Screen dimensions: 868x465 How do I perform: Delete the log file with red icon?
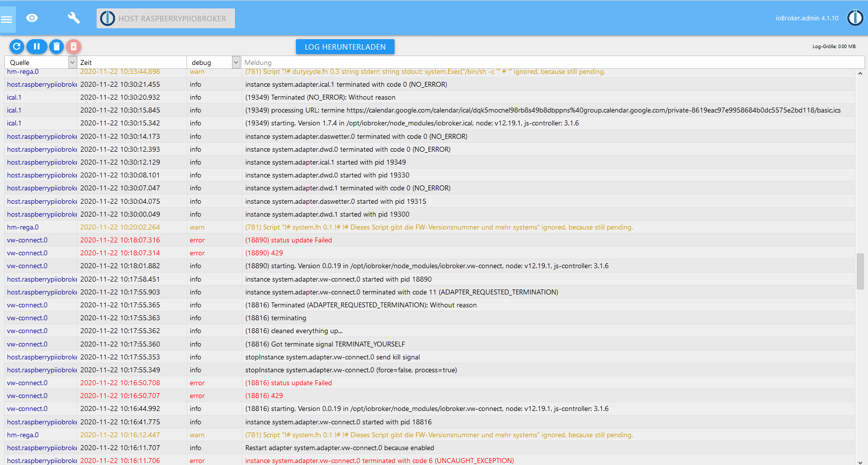pyautogui.click(x=73, y=47)
